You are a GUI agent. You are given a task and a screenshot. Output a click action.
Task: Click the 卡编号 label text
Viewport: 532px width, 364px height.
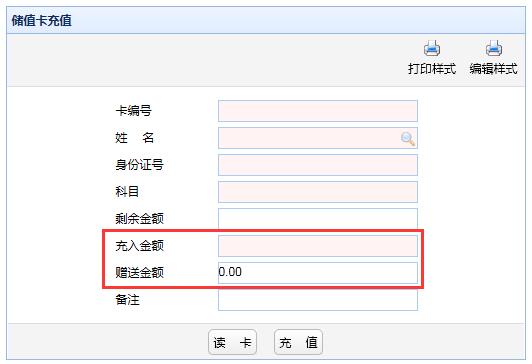(x=133, y=111)
